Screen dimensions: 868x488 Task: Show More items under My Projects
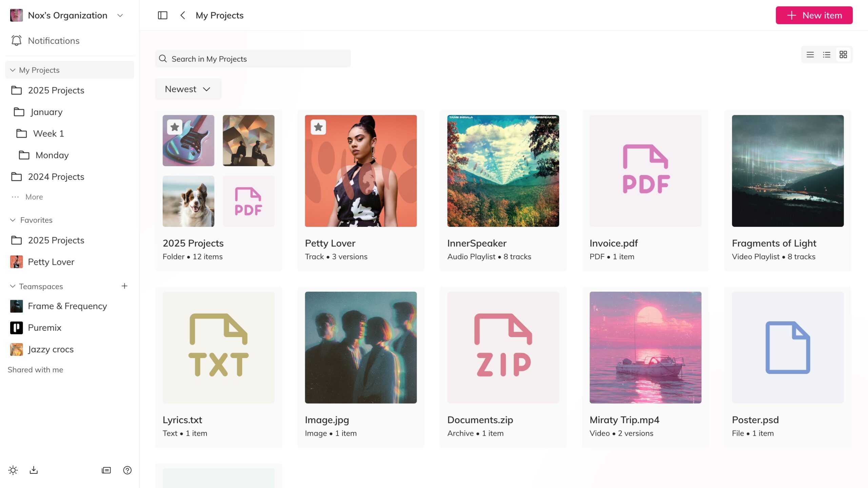[x=34, y=197]
